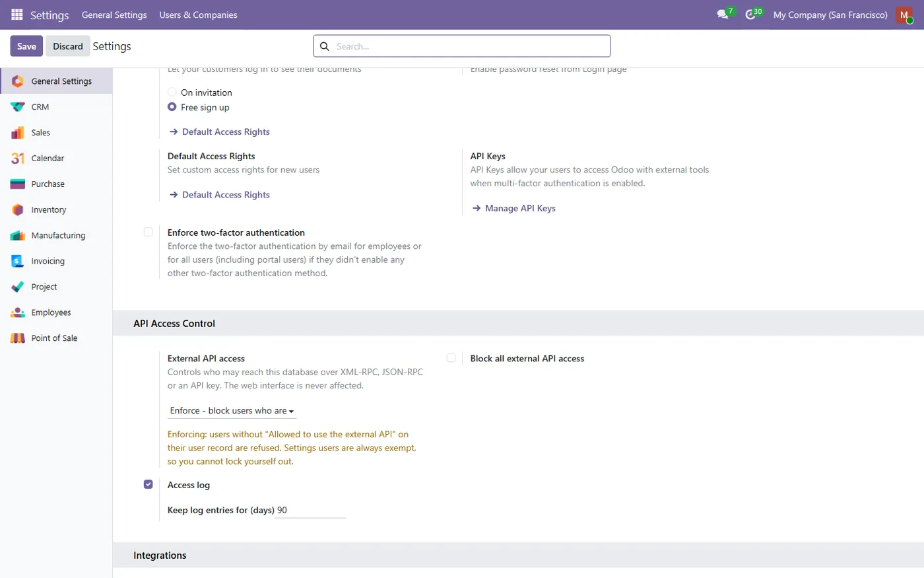Save the settings changes

coord(26,46)
